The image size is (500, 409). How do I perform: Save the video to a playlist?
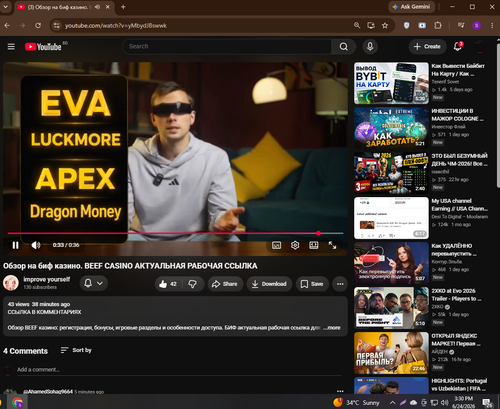[x=312, y=284]
